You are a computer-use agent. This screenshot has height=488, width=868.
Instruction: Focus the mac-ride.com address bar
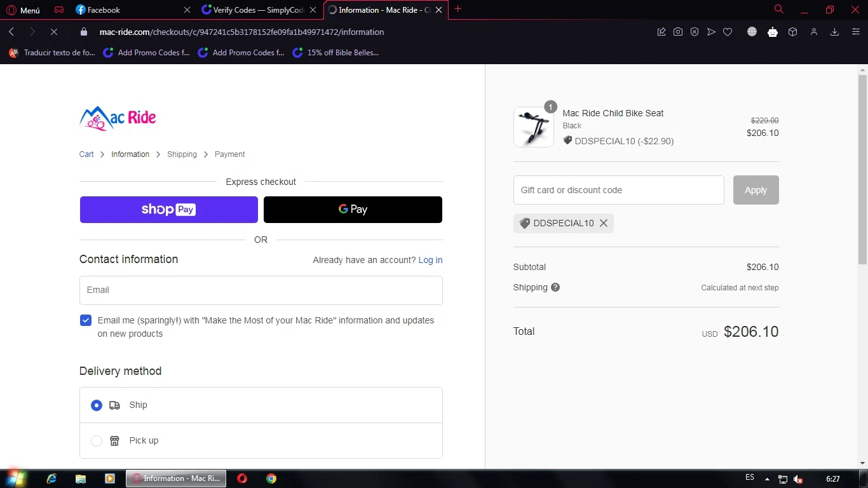[x=241, y=32]
